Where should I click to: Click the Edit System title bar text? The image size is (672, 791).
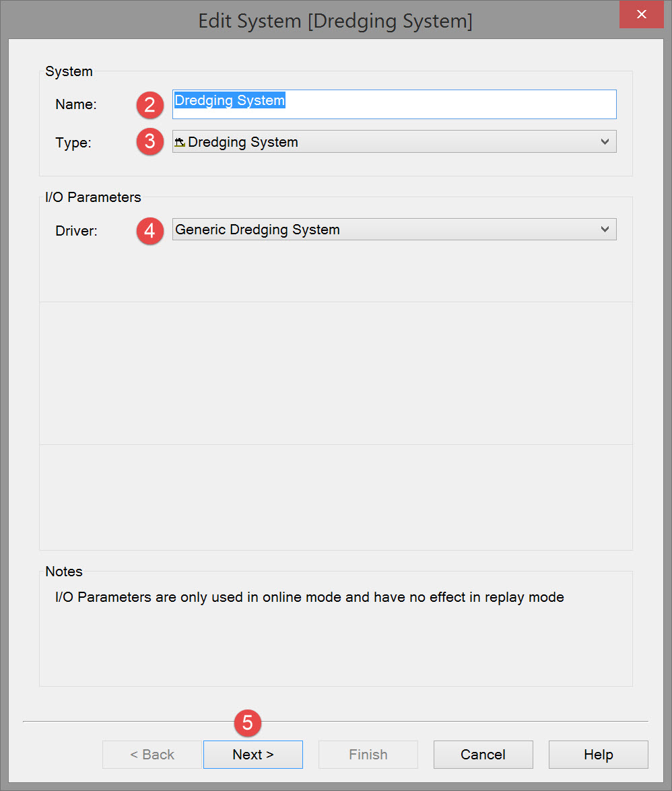tap(335, 21)
